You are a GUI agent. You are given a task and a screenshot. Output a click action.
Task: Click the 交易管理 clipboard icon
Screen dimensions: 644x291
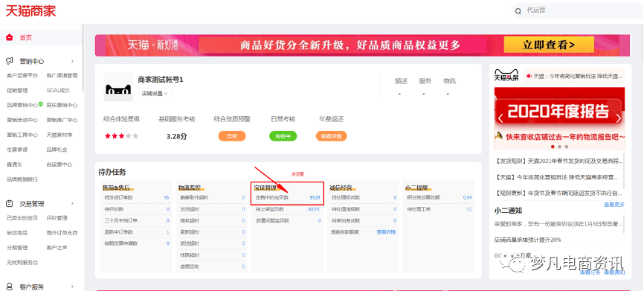(x=10, y=203)
